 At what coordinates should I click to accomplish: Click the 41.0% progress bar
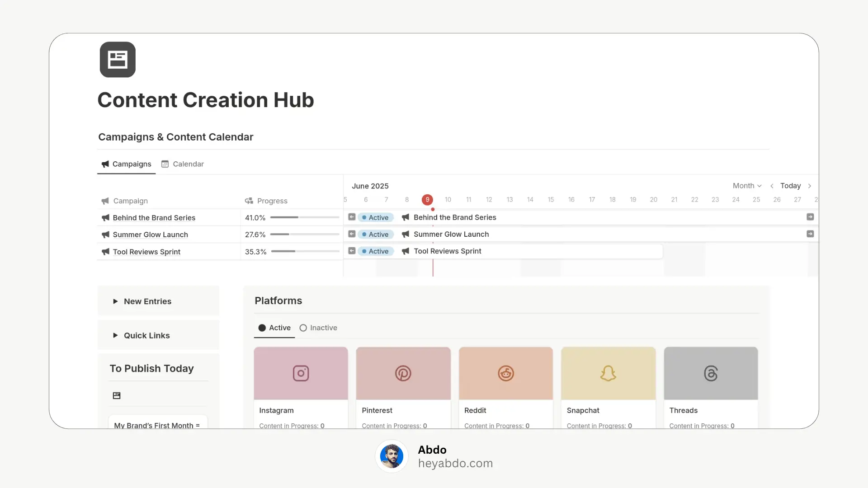(x=305, y=217)
